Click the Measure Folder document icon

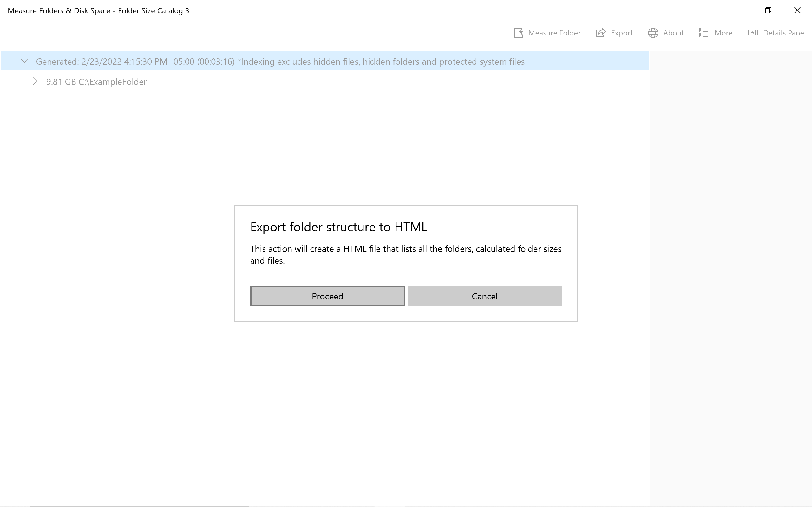pos(518,33)
